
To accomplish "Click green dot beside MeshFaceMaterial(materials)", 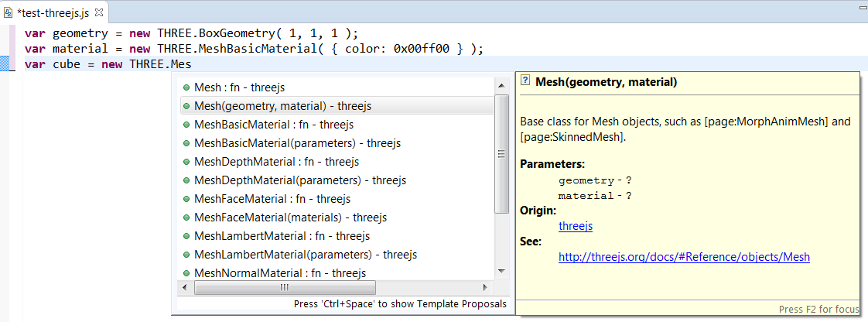I will point(186,218).
